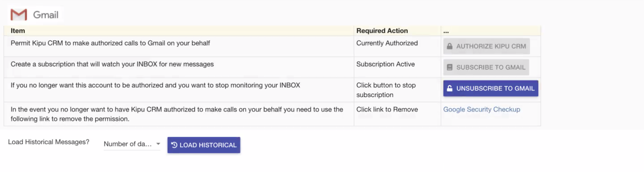Click the unlock icon on Unsubscribe to Gmail
644x172 pixels.
449,88
